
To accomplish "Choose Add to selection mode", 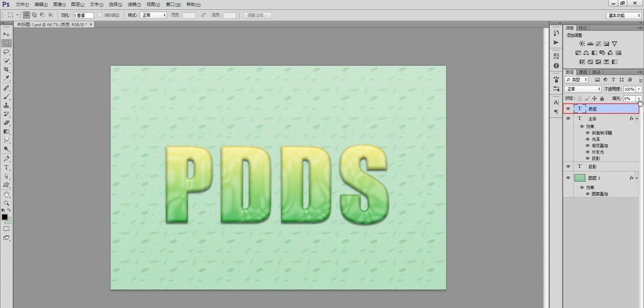I will (34, 15).
